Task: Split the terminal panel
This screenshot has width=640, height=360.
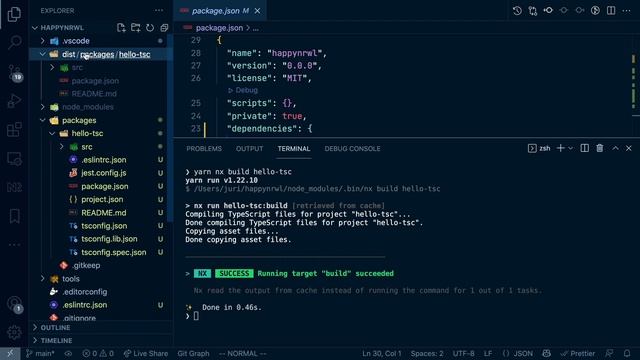Action: pos(584,148)
